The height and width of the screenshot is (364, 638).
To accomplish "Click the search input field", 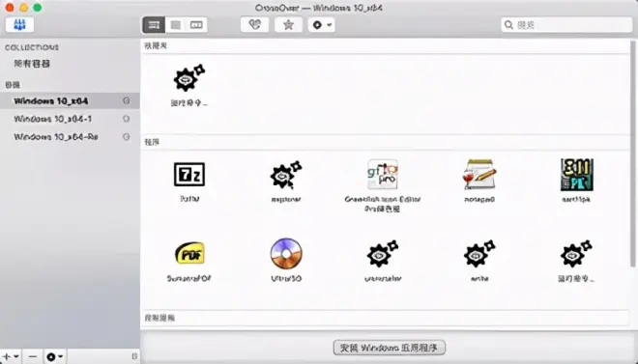I will (566, 25).
